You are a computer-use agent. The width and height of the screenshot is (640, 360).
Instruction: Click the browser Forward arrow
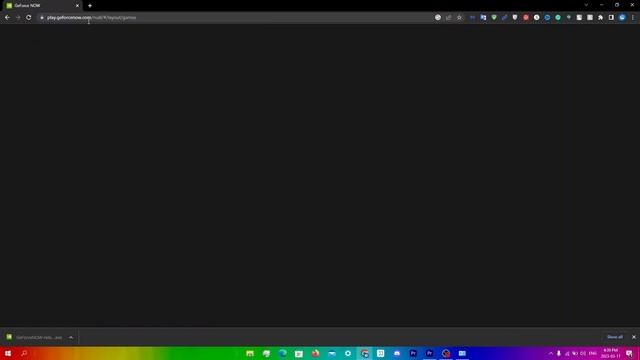[x=18, y=18]
